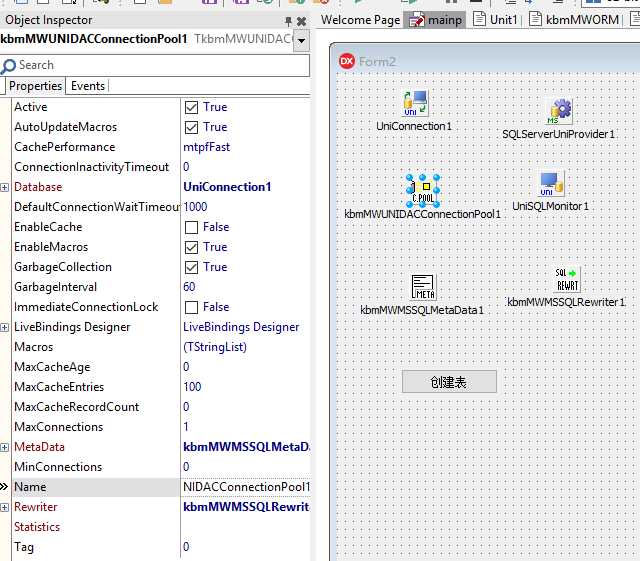Select the GarbageInterval property name
This screenshot has width=640, height=561.
55,287
